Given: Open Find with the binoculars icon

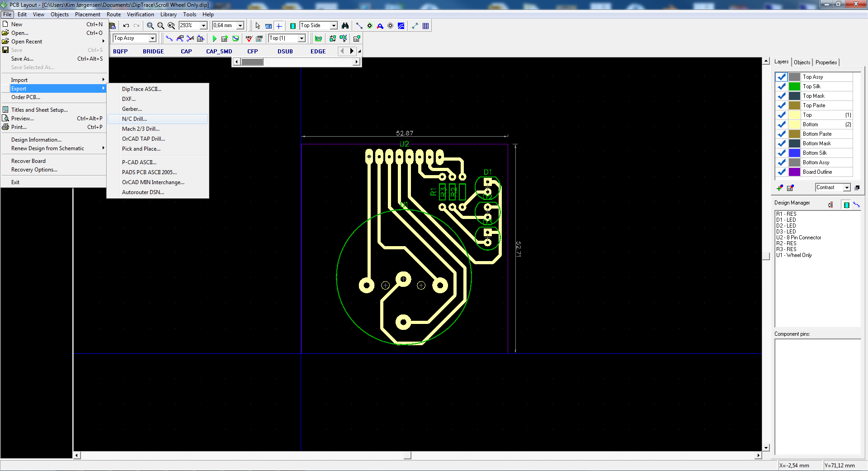Looking at the screenshot, I should pos(345,26).
